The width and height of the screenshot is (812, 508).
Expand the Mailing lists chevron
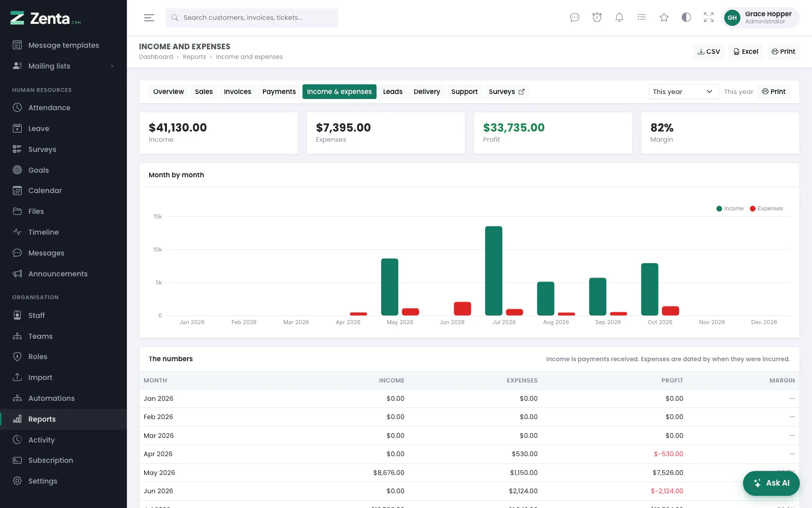coord(112,66)
